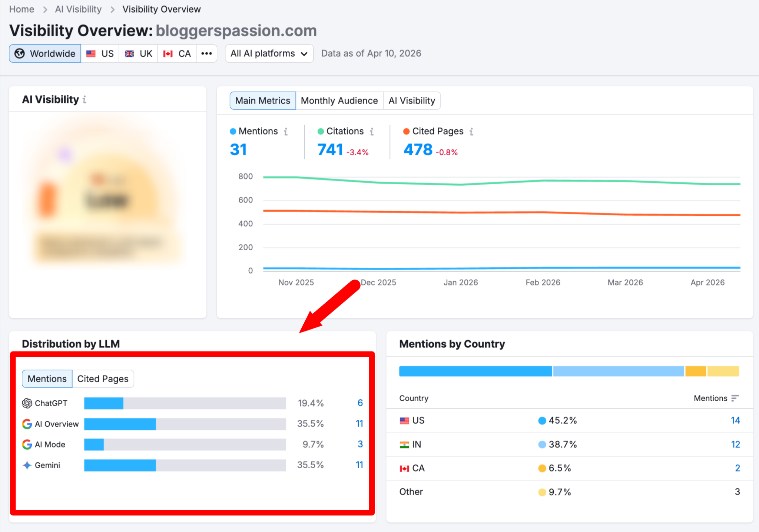Switch region filter to US
The image size is (759, 532).
(100, 53)
